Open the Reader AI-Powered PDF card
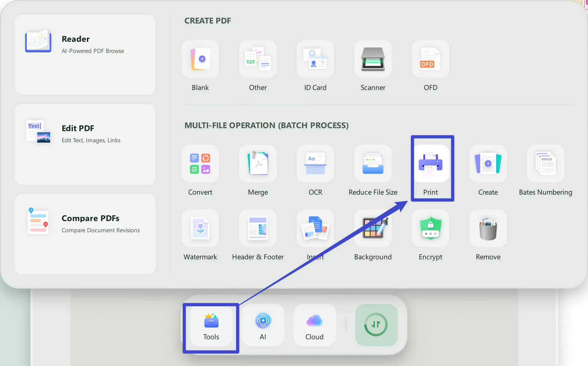The width and height of the screenshot is (588, 366). tap(85, 55)
